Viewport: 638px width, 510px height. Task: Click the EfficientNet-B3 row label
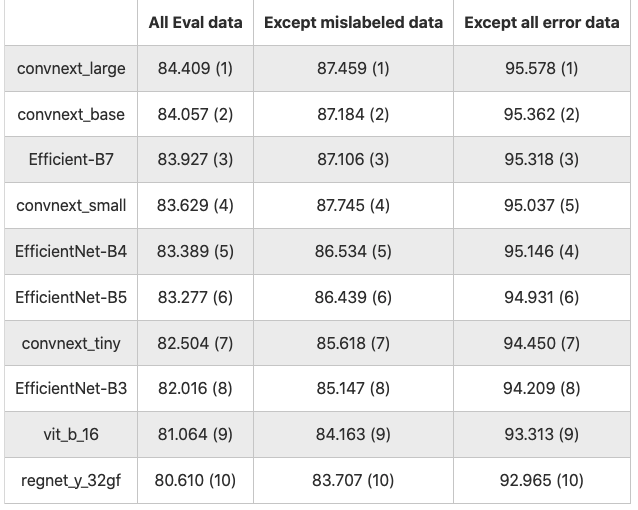[71, 389]
